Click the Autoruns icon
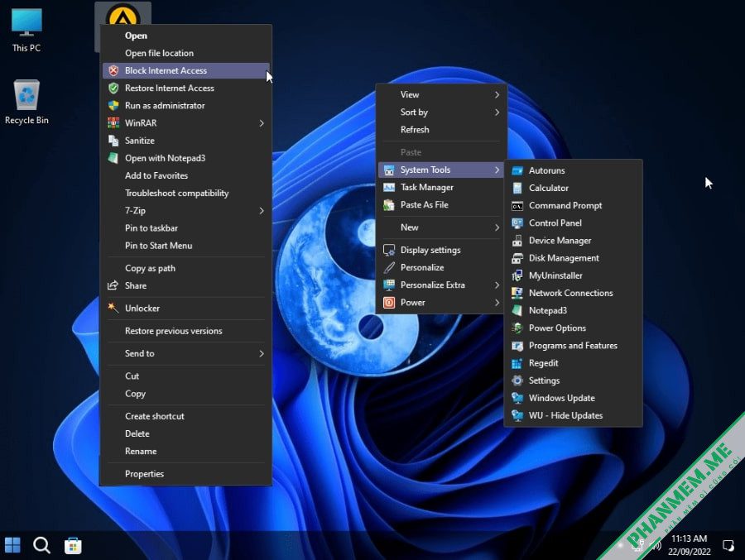745x560 pixels. (517, 170)
